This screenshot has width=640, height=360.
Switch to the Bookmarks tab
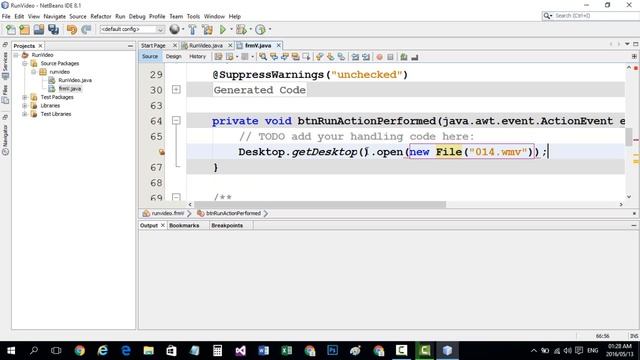[184, 225]
